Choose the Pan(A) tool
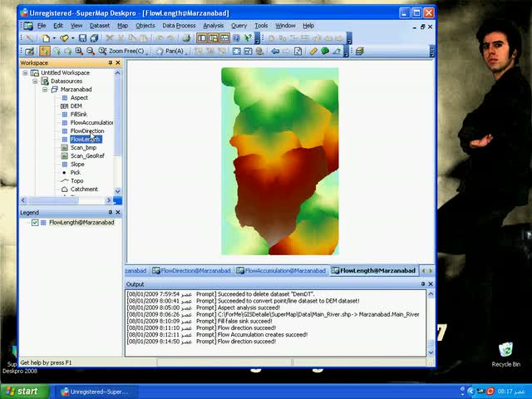The width and height of the screenshot is (532, 399). click(170, 52)
